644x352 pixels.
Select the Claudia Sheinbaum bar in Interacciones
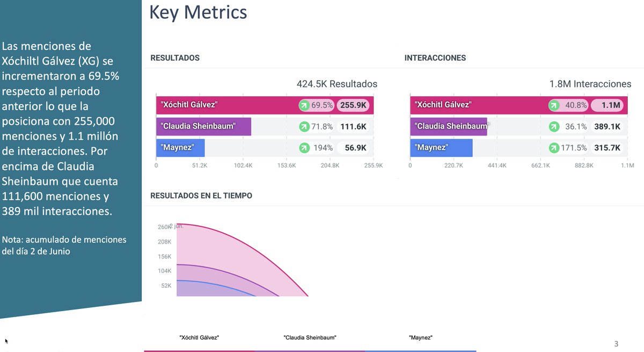pyautogui.click(x=449, y=127)
